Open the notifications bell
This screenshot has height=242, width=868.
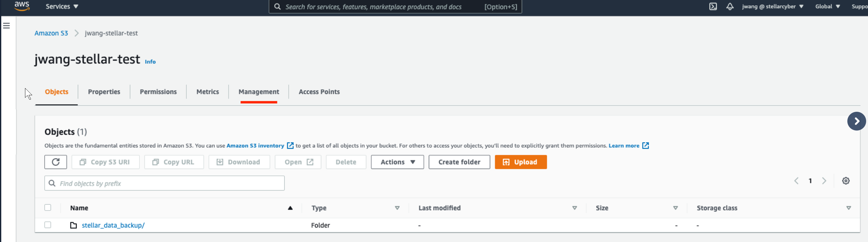click(x=729, y=7)
